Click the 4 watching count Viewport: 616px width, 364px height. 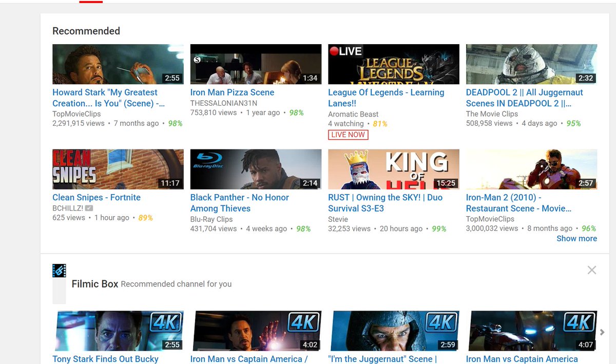[346, 124]
